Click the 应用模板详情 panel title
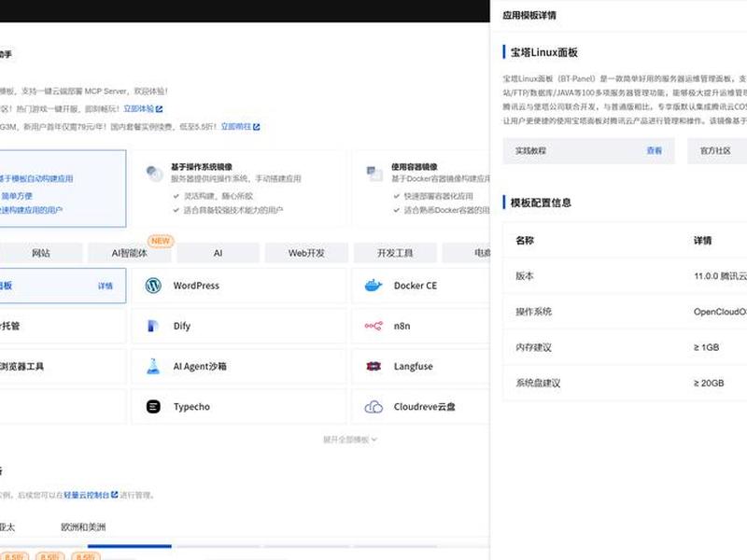Image resolution: width=747 pixels, height=560 pixels. pos(529,15)
